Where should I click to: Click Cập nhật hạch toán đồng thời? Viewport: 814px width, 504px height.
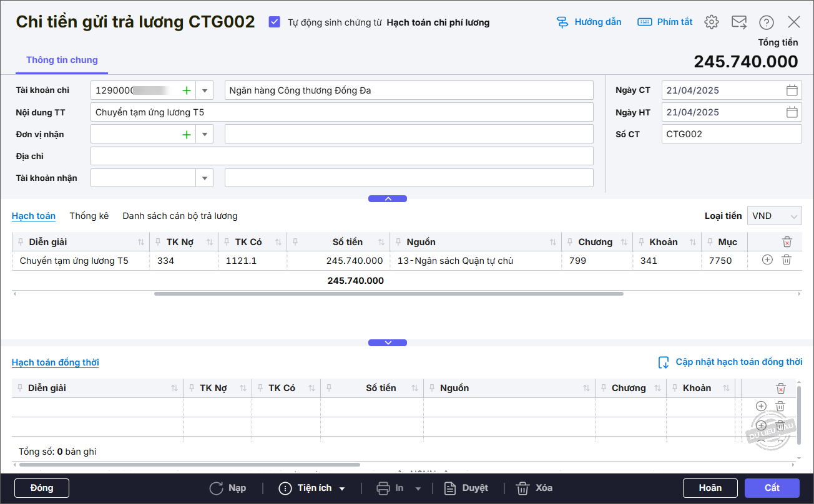coord(730,362)
